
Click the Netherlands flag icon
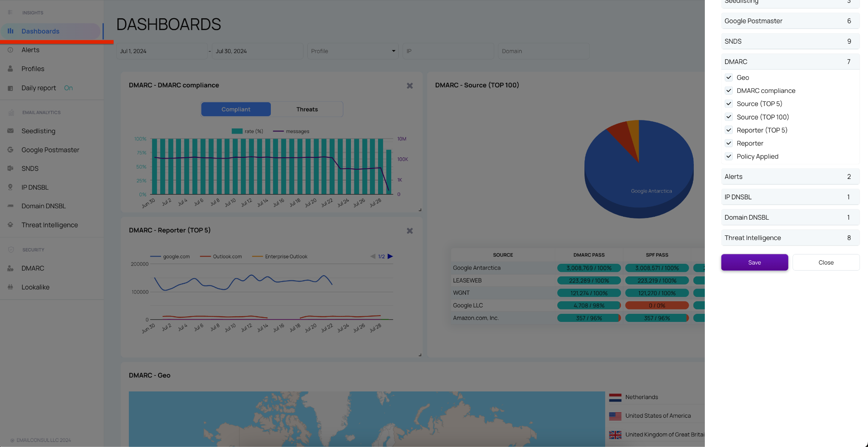(x=615, y=397)
